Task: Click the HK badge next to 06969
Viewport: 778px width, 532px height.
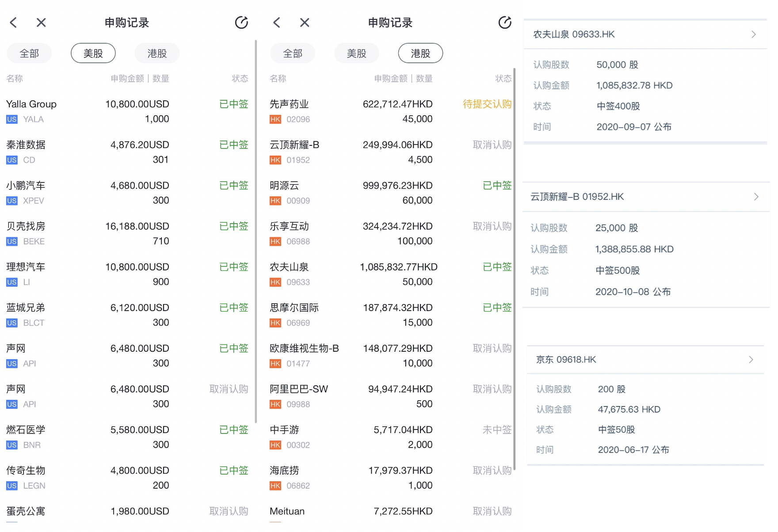Action: click(x=275, y=323)
